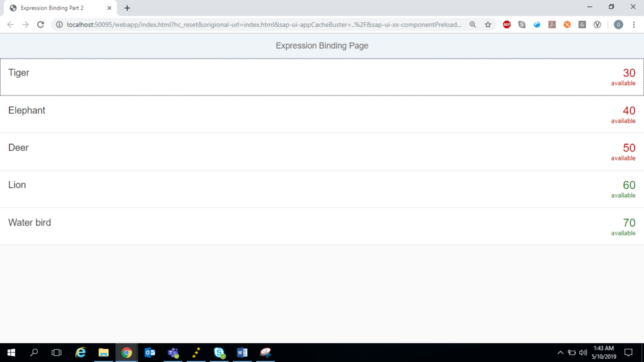Screen dimensions: 644x362
Task: Open the Action Center notifications icon
Action: click(628, 353)
